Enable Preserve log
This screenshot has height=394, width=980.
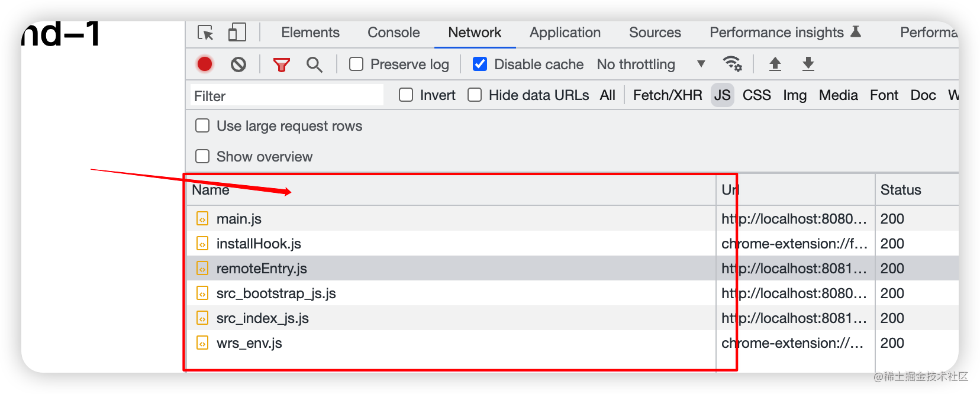(356, 64)
